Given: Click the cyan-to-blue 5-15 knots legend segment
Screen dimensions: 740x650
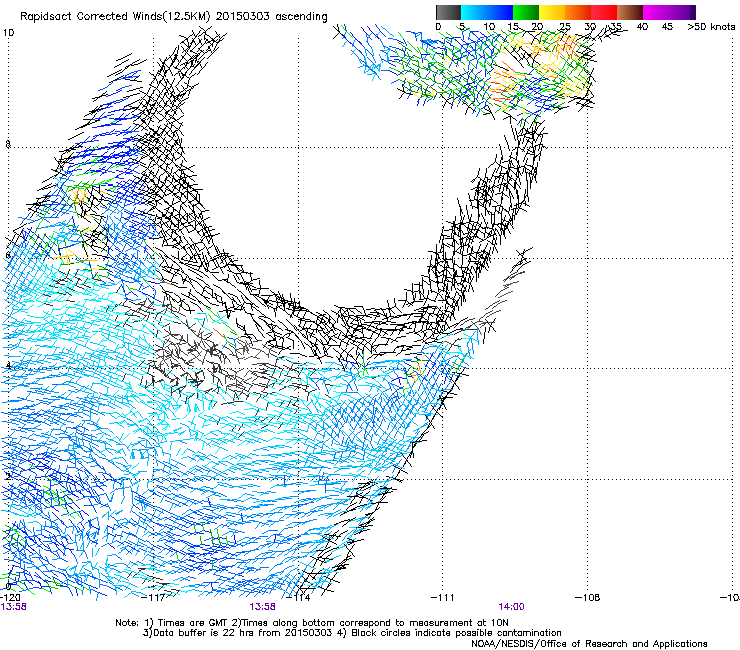Looking at the screenshot, I should pos(487,12).
